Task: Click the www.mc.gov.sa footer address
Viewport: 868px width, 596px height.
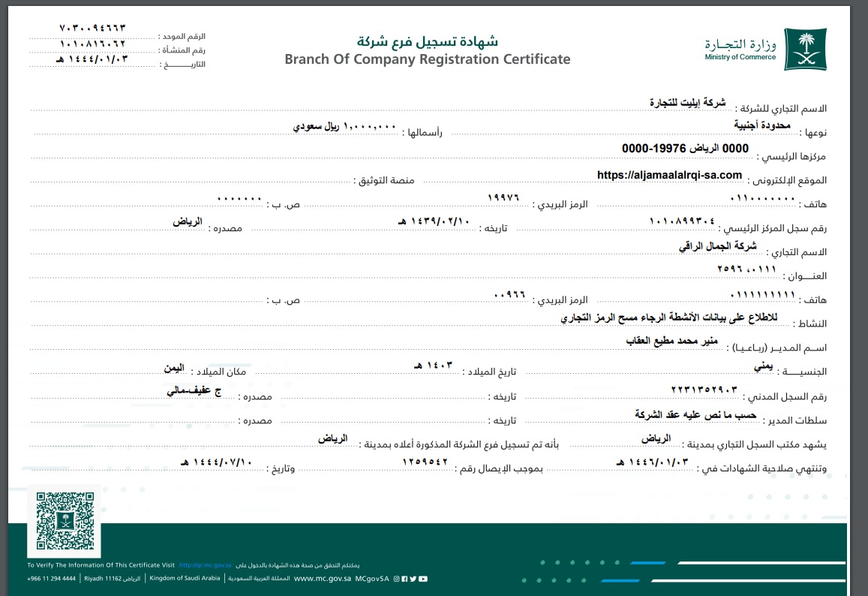Action: tap(323, 579)
